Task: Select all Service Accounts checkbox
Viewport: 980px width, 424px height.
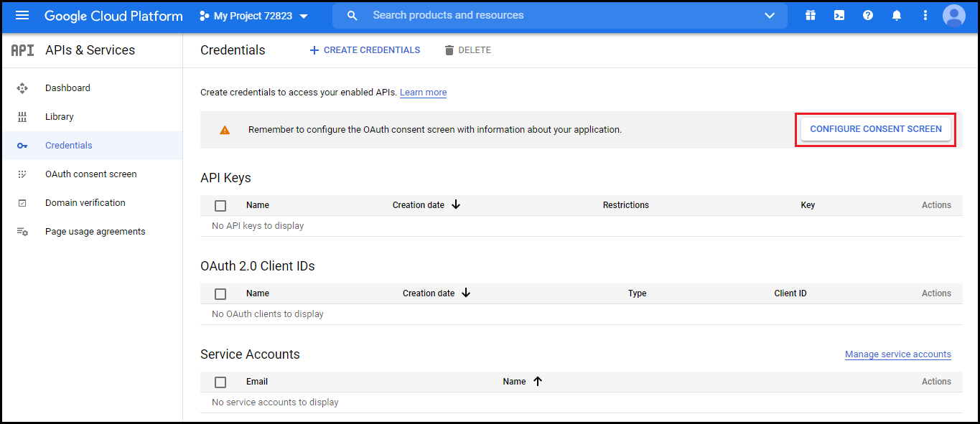Action: [x=220, y=382]
